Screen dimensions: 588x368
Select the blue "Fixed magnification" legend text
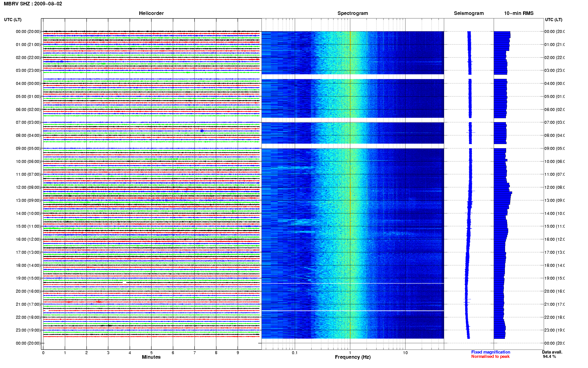tap(491, 352)
